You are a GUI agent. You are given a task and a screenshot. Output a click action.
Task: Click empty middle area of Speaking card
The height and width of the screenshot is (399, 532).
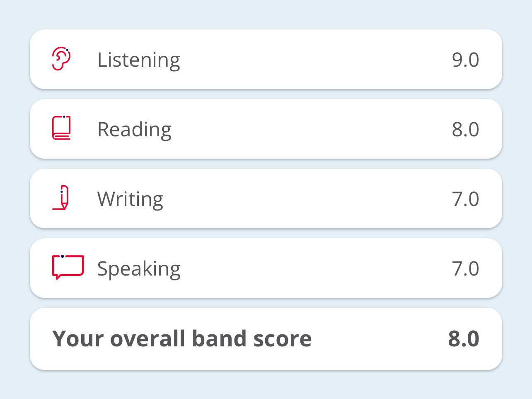pyautogui.click(x=315, y=268)
